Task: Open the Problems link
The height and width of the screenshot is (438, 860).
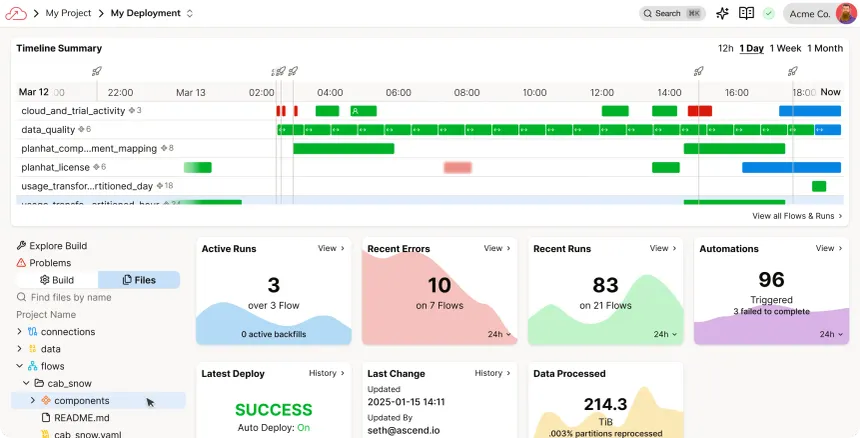Action: tap(50, 263)
